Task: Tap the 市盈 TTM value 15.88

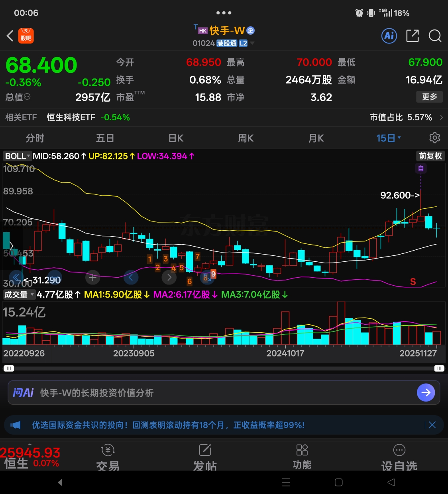Action: pos(208,97)
